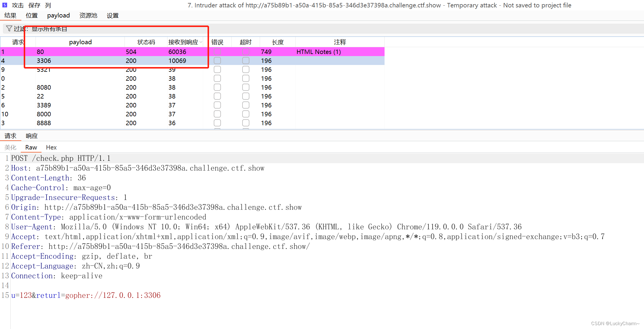
Task: Click the sort arrow on 接收到响应 column
Action: (201, 42)
